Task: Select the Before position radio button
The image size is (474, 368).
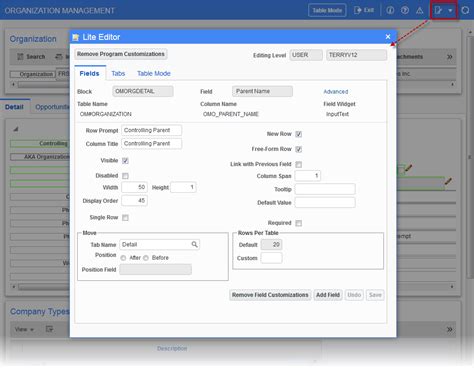Action: [146, 258]
